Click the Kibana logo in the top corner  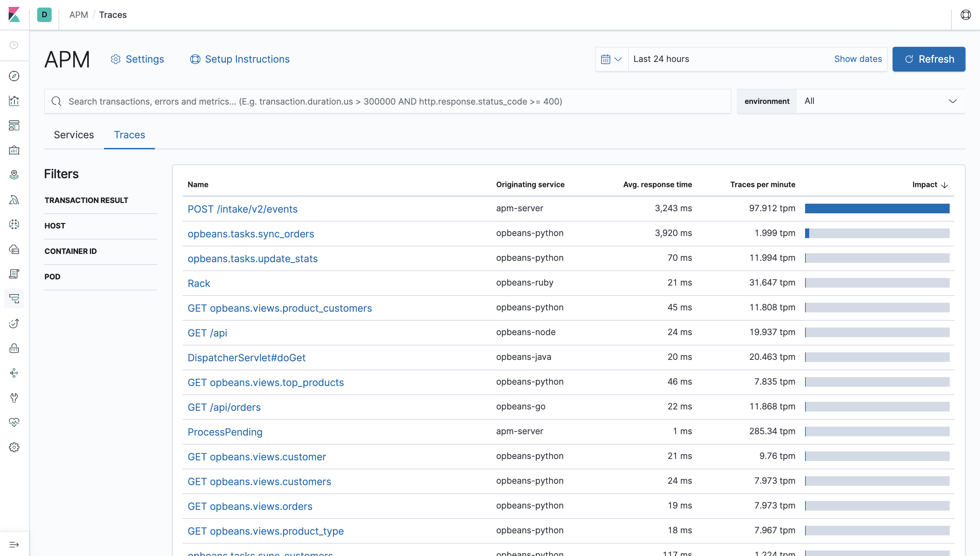(x=14, y=15)
